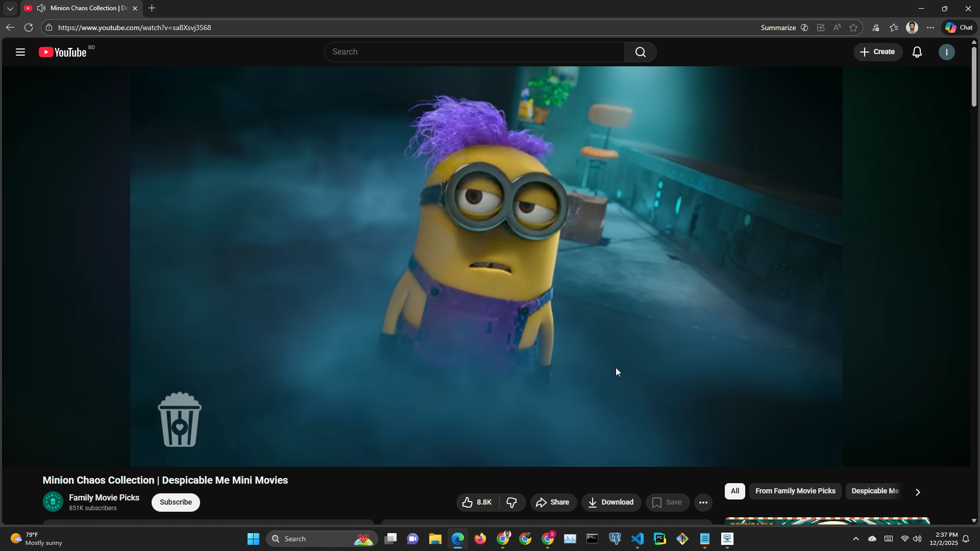Add page to favorites with star icon
980x551 pixels.
(x=853, y=28)
